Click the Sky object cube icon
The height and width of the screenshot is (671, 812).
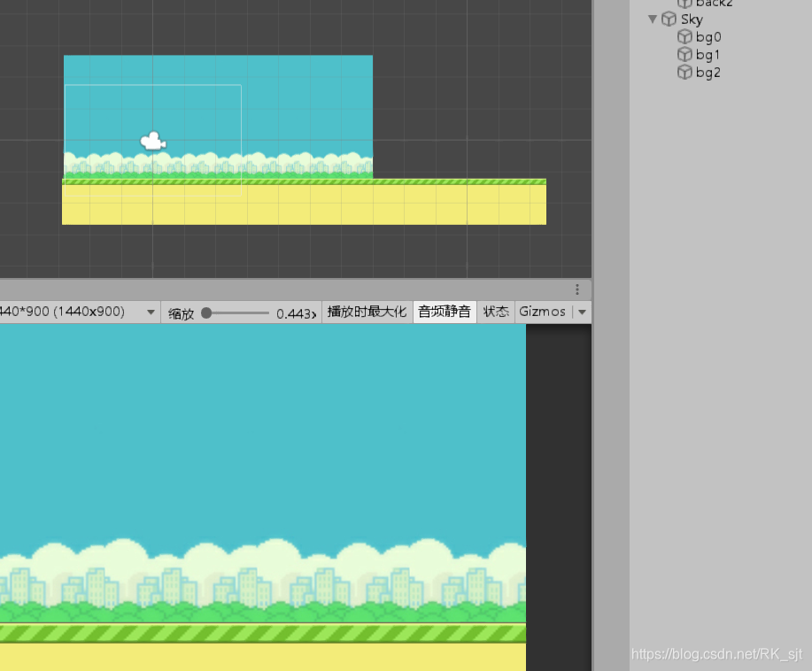[669, 19]
